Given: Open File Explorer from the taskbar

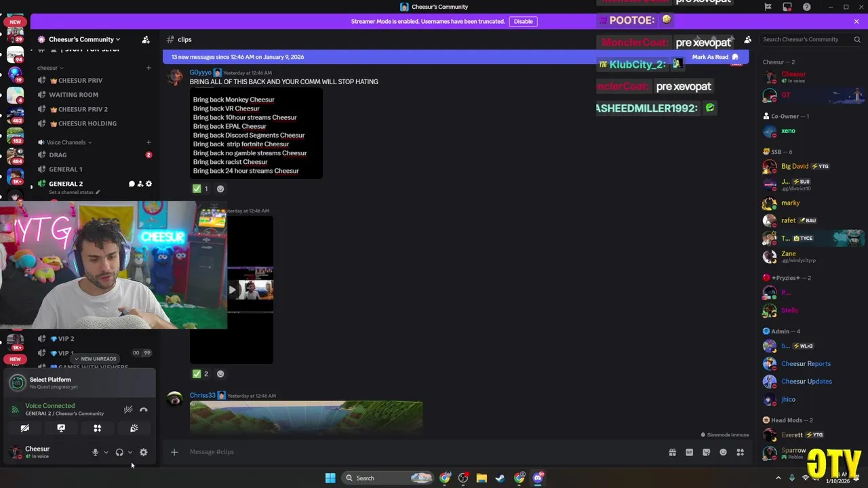Looking at the screenshot, I should (x=481, y=478).
